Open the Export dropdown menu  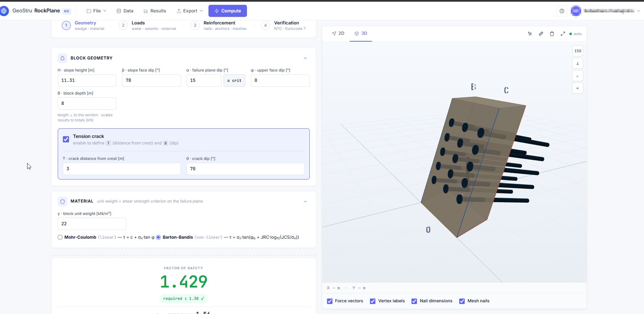click(x=190, y=11)
